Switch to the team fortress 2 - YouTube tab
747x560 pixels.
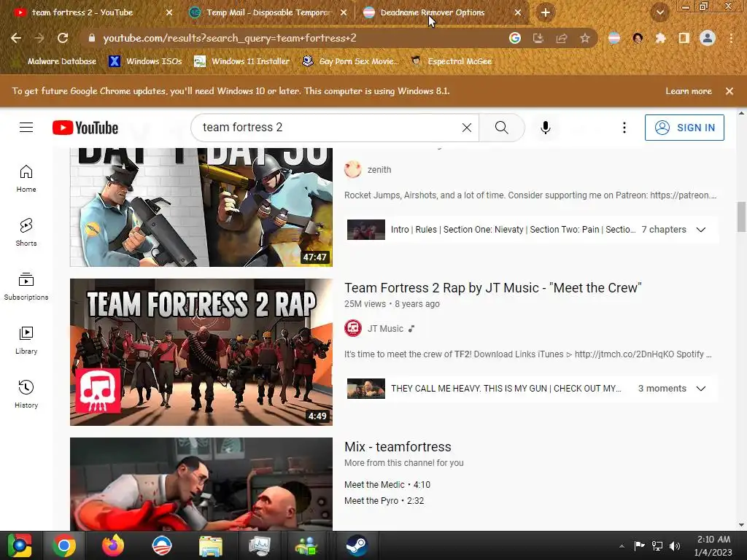(82, 12)
